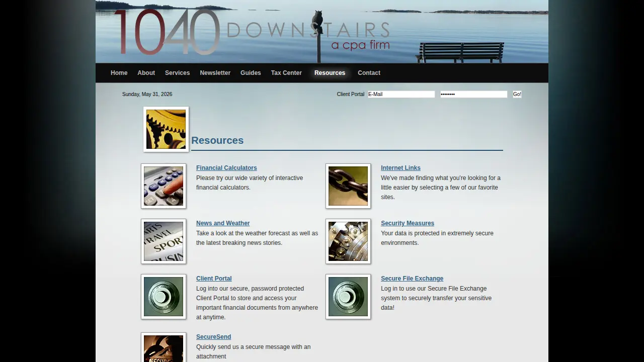This screenshot has height=362, width=644.
Task: Click the date text Sunday, May 31, 2026
Action: [147, 94]
